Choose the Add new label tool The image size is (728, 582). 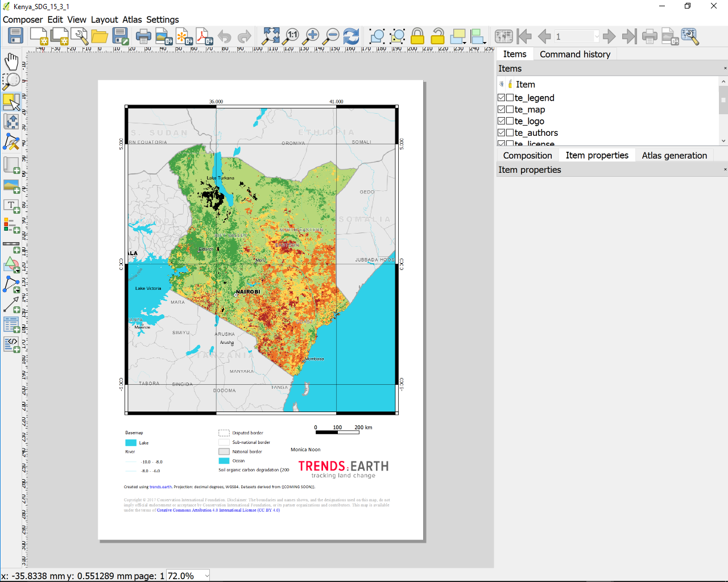(x=11, y=206)
